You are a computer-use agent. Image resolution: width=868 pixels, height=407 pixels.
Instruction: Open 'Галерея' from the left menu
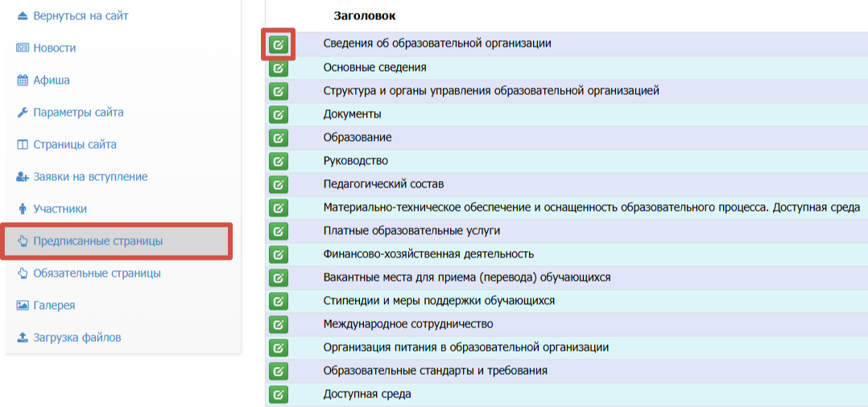(54, 306)
